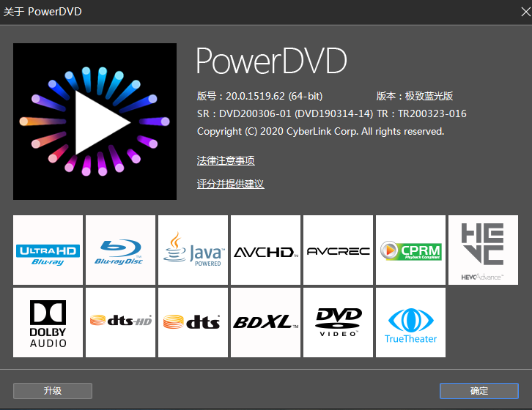Click the 升级 upgrade button
This screenshot has width=532, height=410.
pyautogui.click(x=53, y=391)
